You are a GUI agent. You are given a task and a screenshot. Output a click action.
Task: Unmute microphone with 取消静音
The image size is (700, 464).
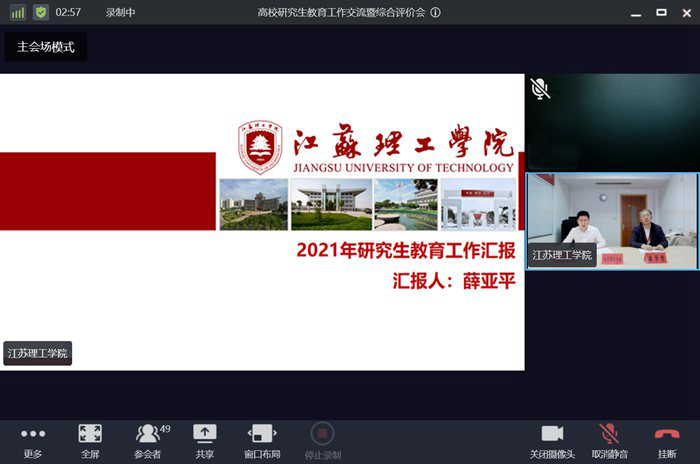[609, 441]
